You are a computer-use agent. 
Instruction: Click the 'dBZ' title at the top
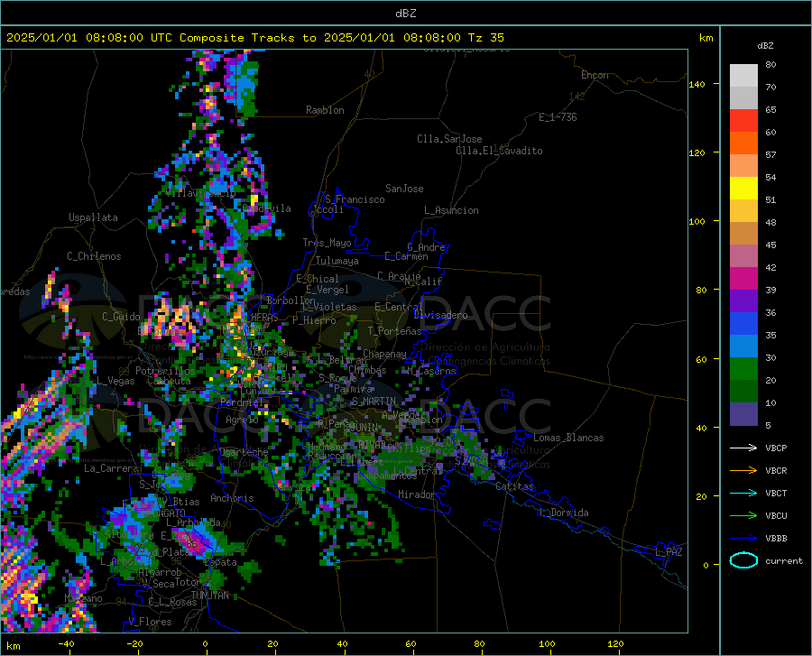tap(405, 14)
